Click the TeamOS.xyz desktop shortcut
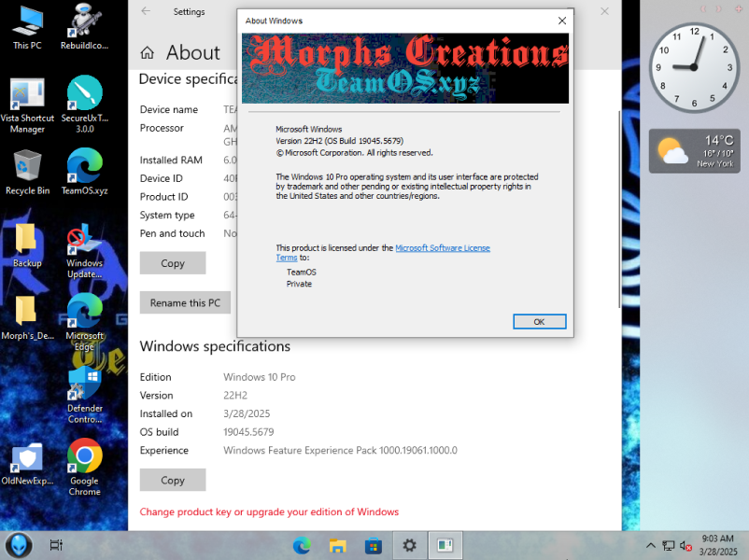 (85, 173)
